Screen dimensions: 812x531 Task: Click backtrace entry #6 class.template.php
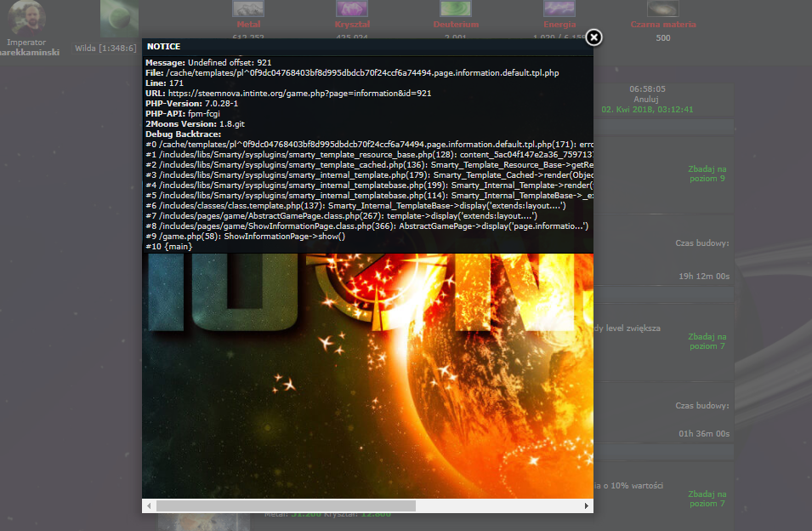tap(355, 206)
